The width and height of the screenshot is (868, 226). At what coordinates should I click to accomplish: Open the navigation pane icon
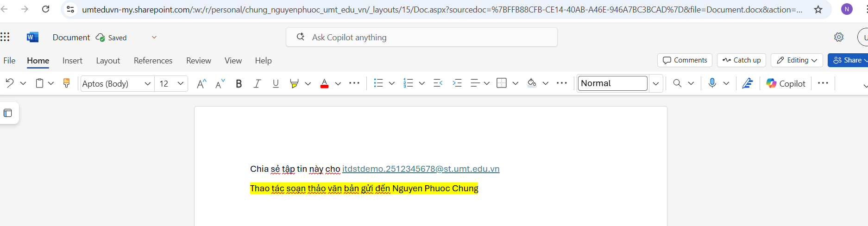(8, 113)
